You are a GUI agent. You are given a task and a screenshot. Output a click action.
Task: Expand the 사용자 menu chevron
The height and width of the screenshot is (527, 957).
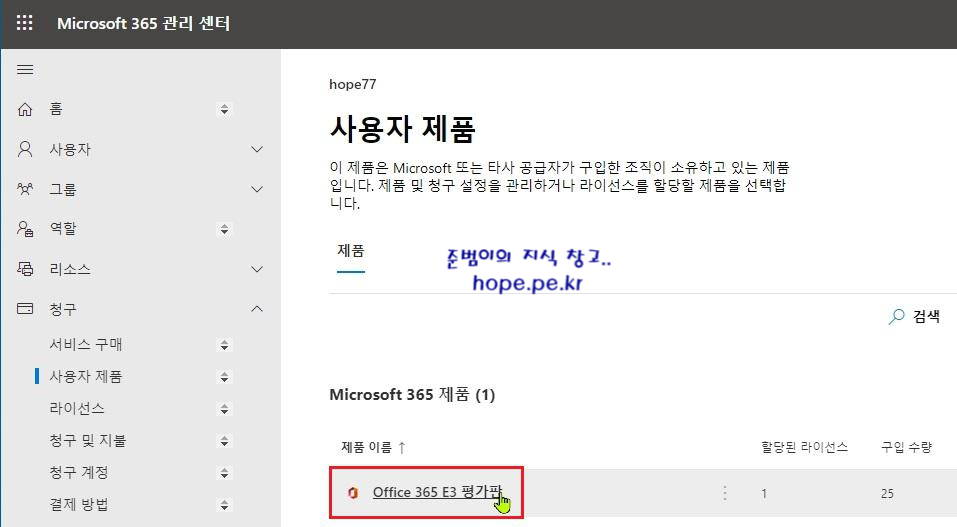[x=257, y=149]
